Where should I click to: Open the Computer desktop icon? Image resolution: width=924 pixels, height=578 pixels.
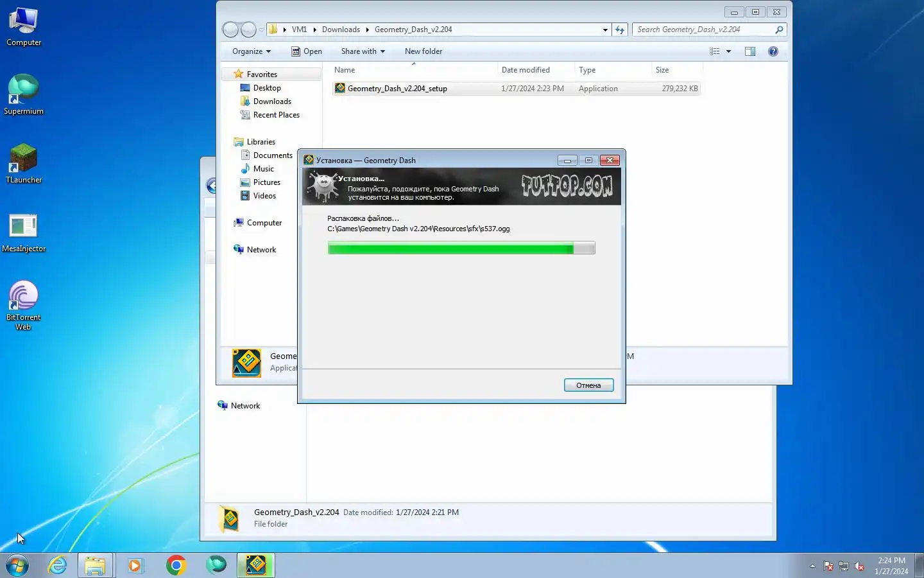24,27
